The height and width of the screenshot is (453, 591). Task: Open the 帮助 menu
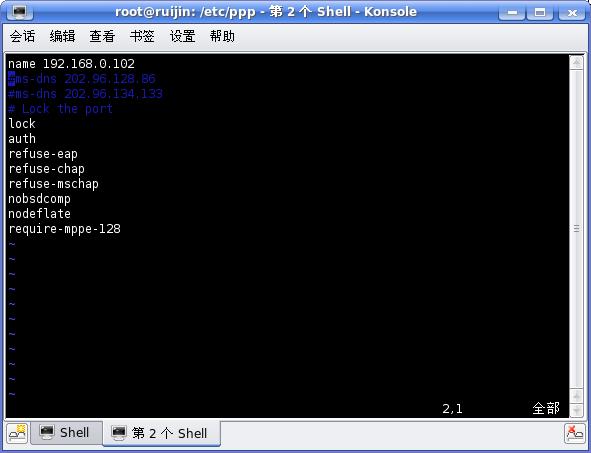[222, 37]
